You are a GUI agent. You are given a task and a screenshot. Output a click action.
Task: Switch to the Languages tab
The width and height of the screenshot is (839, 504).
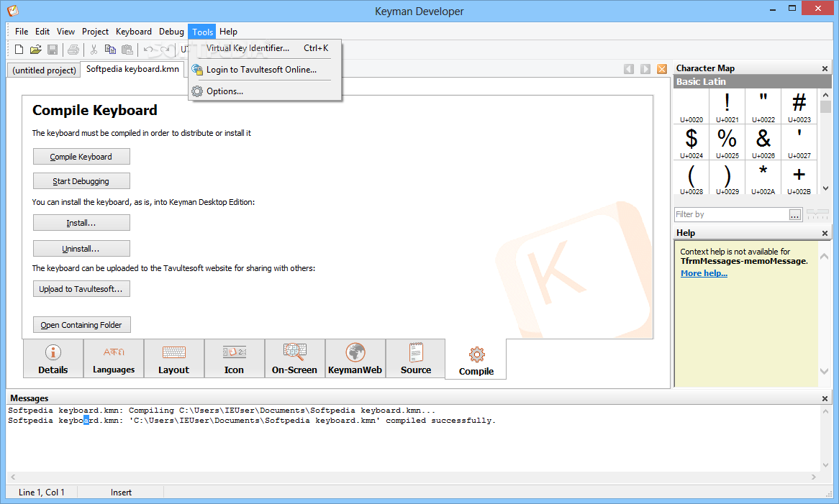coord(114,359)
